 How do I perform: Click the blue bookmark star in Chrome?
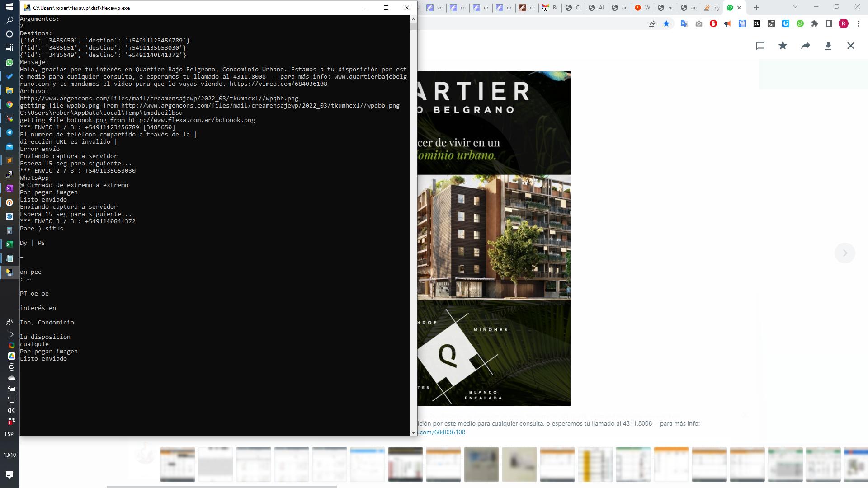coord(666,24)
